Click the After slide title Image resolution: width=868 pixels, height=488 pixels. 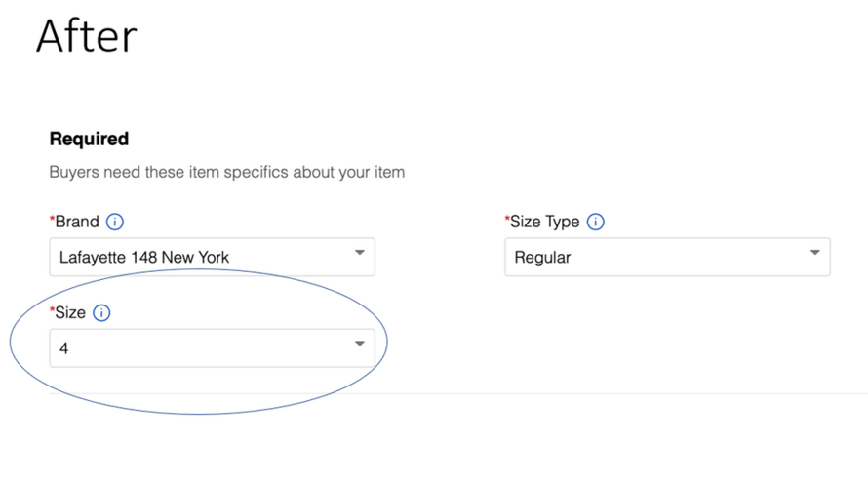(87, 36)
